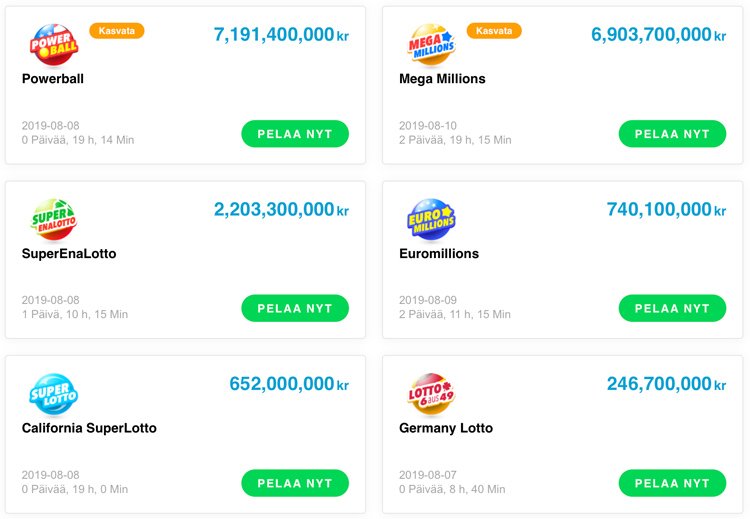Open the Mega Millions title link
The image size is (750, 519).
442,79
